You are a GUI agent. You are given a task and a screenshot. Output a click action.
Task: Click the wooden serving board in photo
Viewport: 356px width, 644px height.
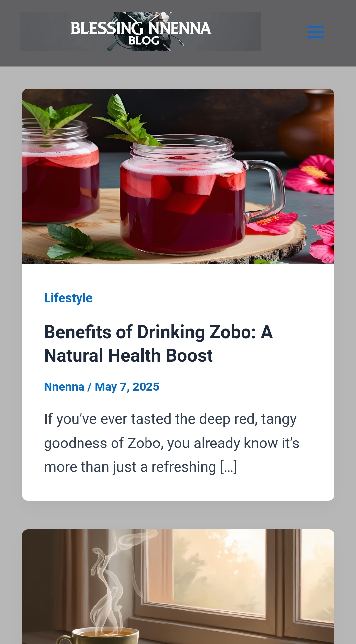[284, 241]
